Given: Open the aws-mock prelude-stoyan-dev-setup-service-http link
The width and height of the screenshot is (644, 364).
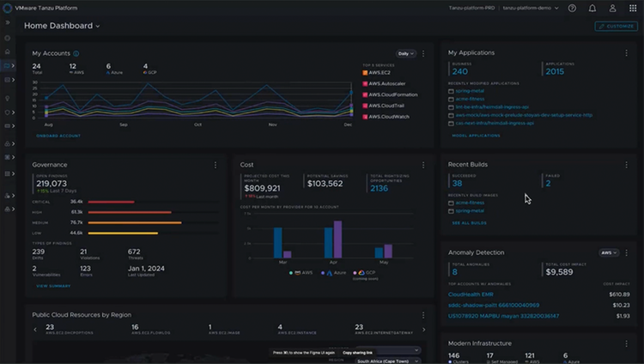Looking at the screenshot, I should [524, 115].
